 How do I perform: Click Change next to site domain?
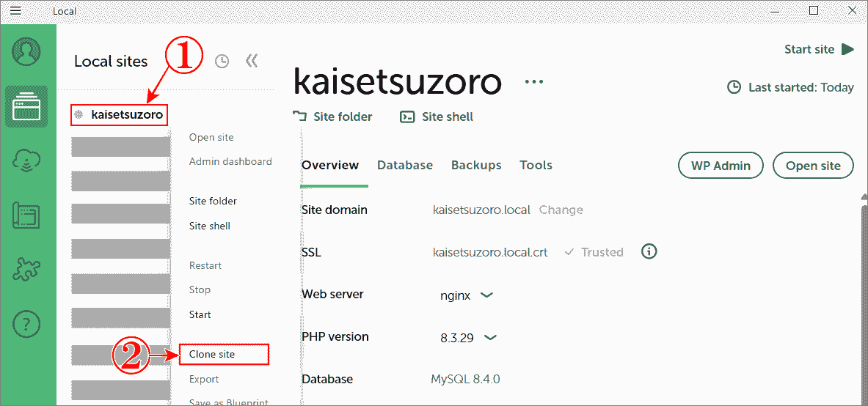[561, 210]
